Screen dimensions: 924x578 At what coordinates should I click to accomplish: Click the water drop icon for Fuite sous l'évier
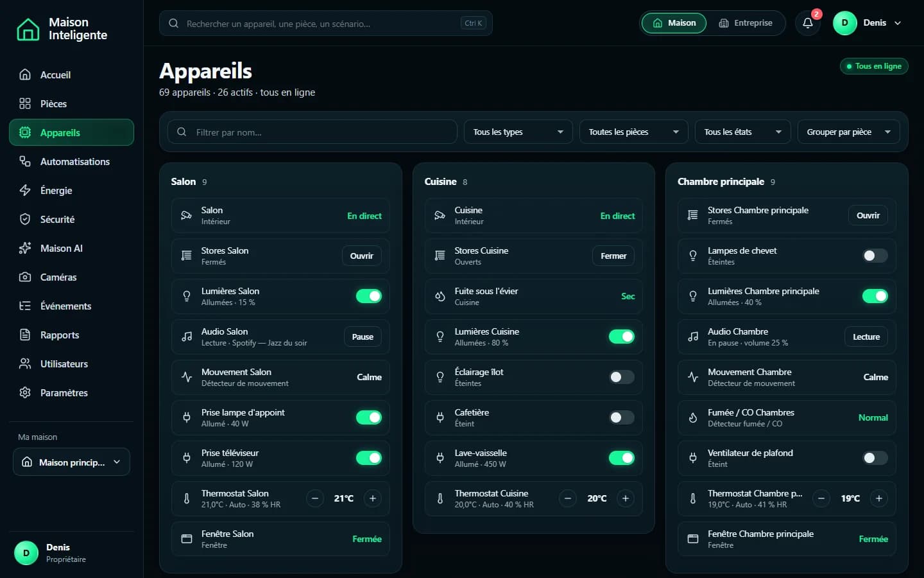(440, 296)
